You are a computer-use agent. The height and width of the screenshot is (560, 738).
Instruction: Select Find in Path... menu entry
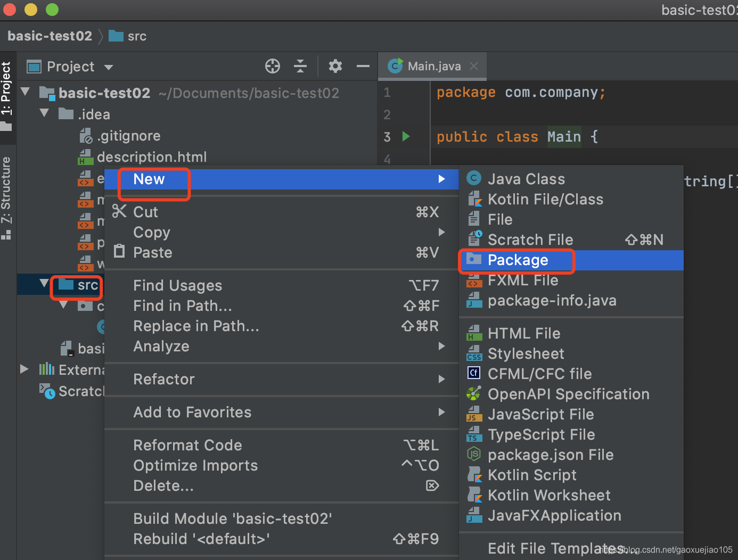(281, 306)
